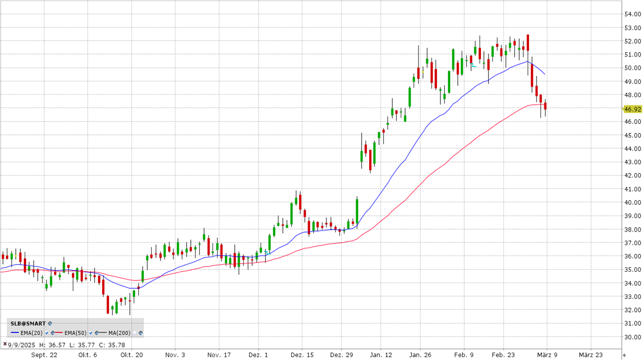
Task: Click the blue EMA(20) line swatch in legend
Action: tap(15, 333)
